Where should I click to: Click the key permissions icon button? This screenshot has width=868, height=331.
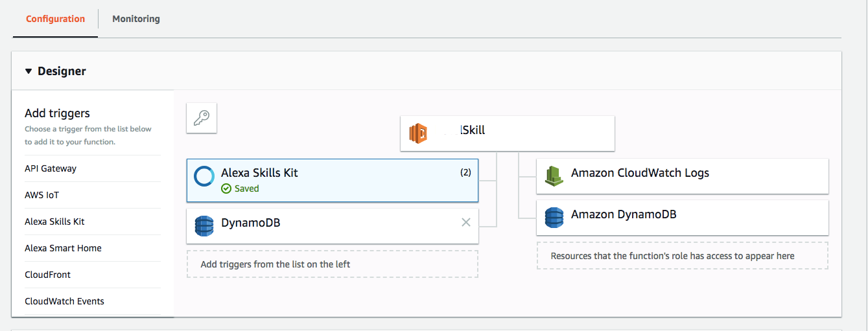202,119
